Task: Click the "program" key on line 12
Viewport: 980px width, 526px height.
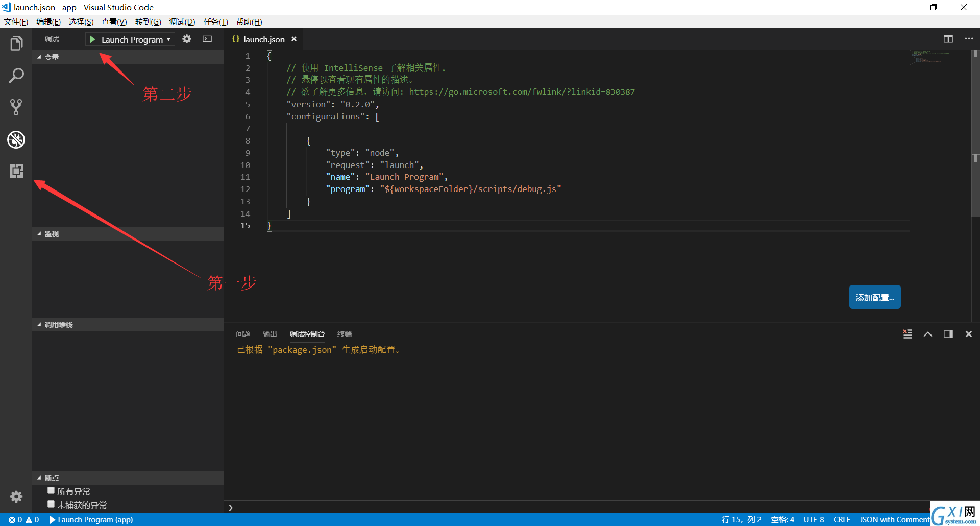Action: (x=348, y=189)
